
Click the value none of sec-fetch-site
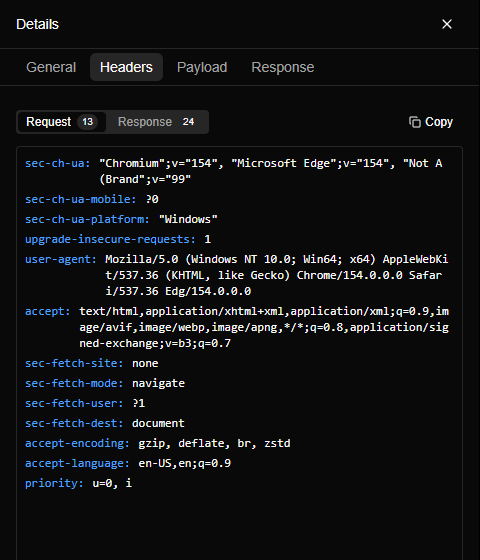click(x=145, y=364)
